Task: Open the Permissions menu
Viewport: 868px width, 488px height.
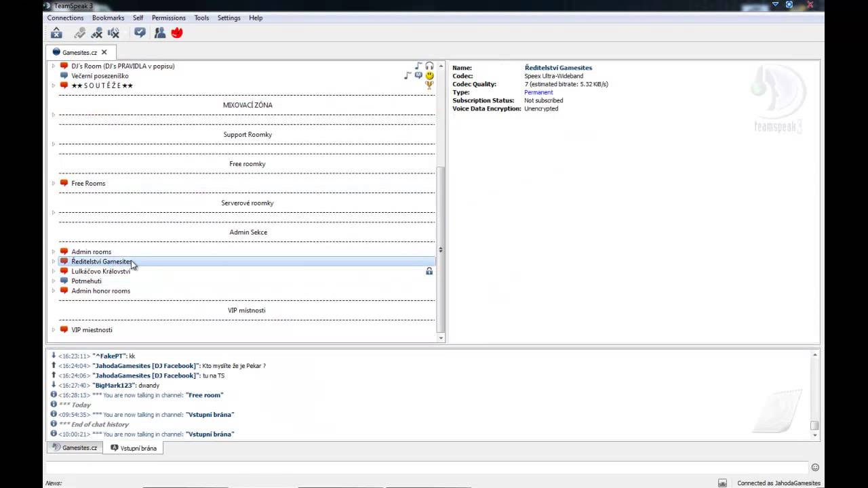Action: coord(169,18)
